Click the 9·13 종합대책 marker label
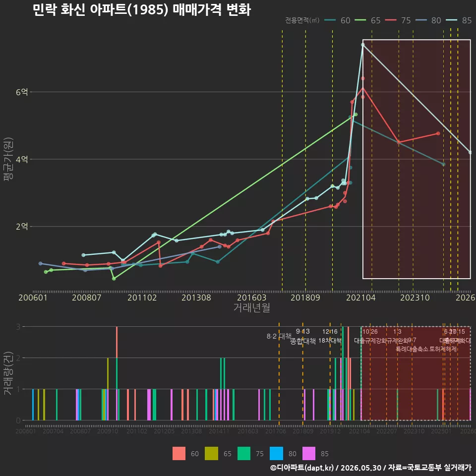 point(302,336)
